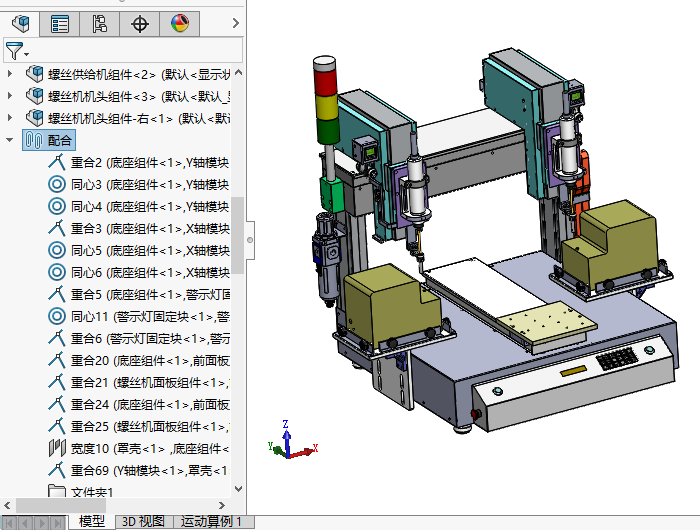Select the 螺丝供给机组件<2> assembly icon

point(34,73)
